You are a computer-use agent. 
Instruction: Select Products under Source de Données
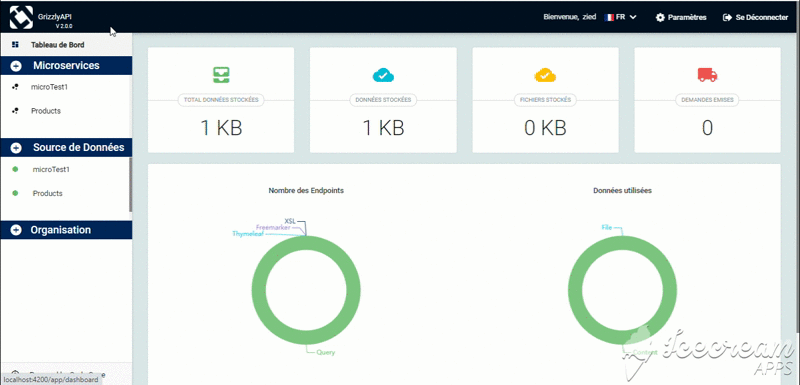[48, 193]
